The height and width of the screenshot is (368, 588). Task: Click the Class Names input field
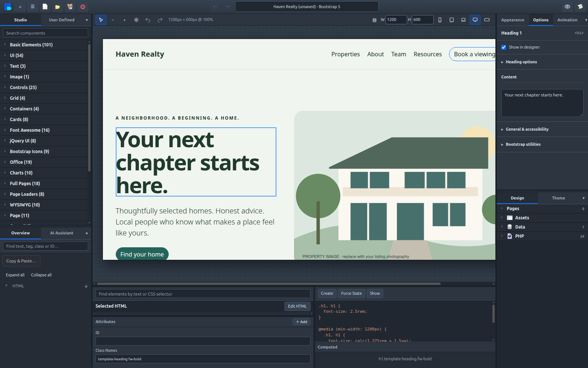pos(203,359)
